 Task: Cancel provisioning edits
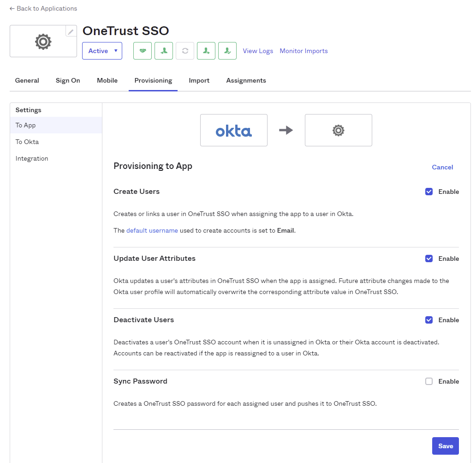coord(442,167)
